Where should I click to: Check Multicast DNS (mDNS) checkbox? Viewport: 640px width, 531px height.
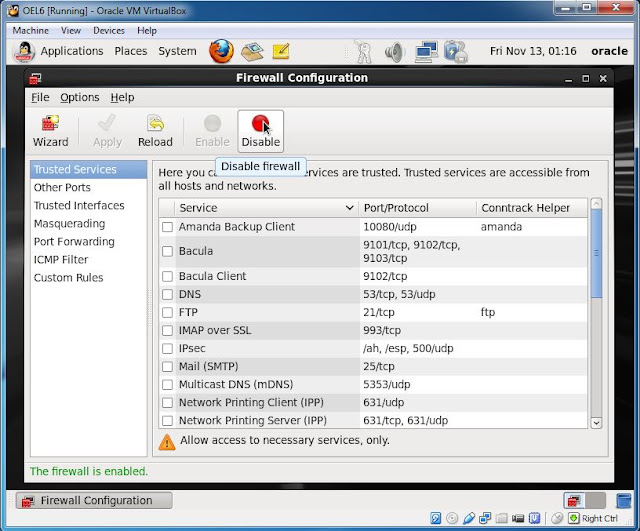pyautogui.click(x=167, y=384)
